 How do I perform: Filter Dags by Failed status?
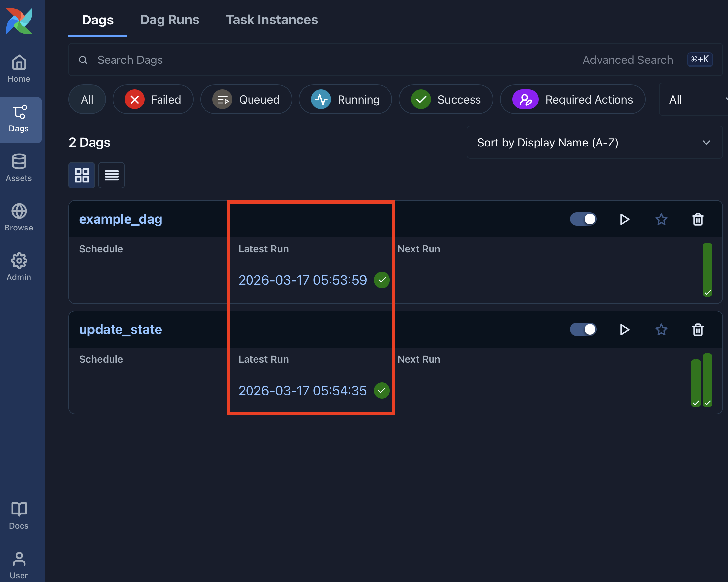[153, 99]
